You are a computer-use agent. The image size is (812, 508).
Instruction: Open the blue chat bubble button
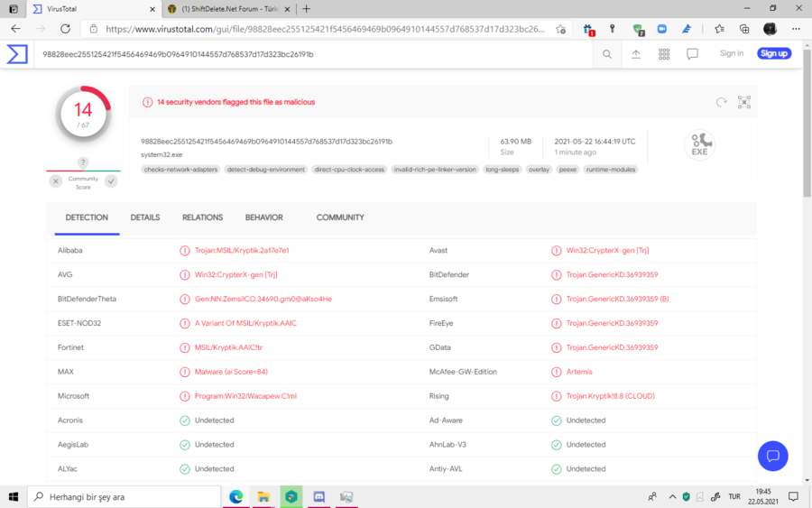(x=772, y=456)
